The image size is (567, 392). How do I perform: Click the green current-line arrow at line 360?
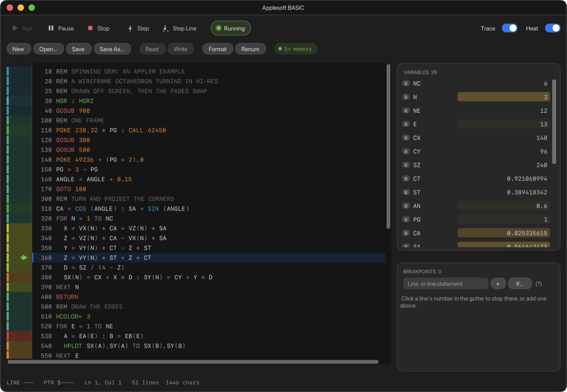tap(24, 257)
